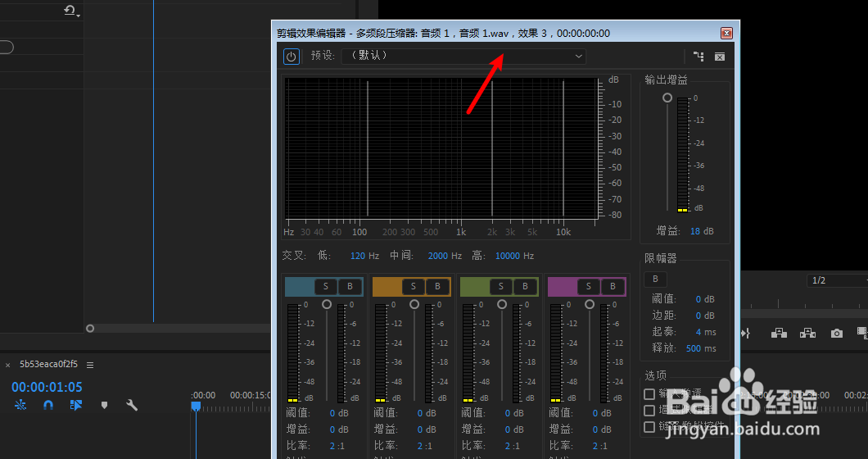Image resolution: width=868 pixels, height=459 pixels.
Task: Enable the 输入频谱 checkbox
Action: (x=649, y=394)
